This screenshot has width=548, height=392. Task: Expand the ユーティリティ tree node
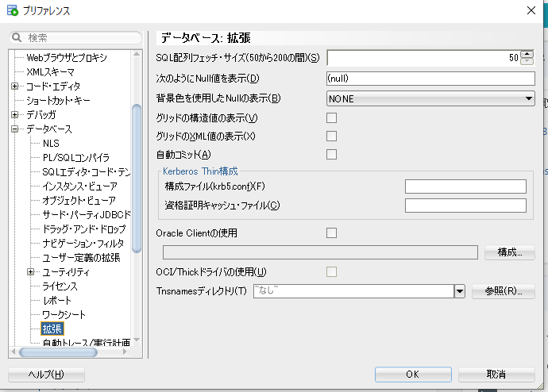[31, 272]
